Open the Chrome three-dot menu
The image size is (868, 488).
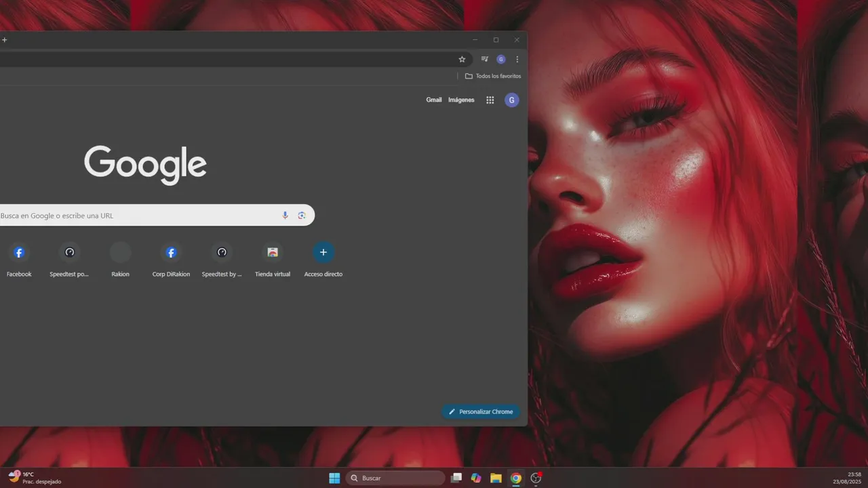[517, 59]
